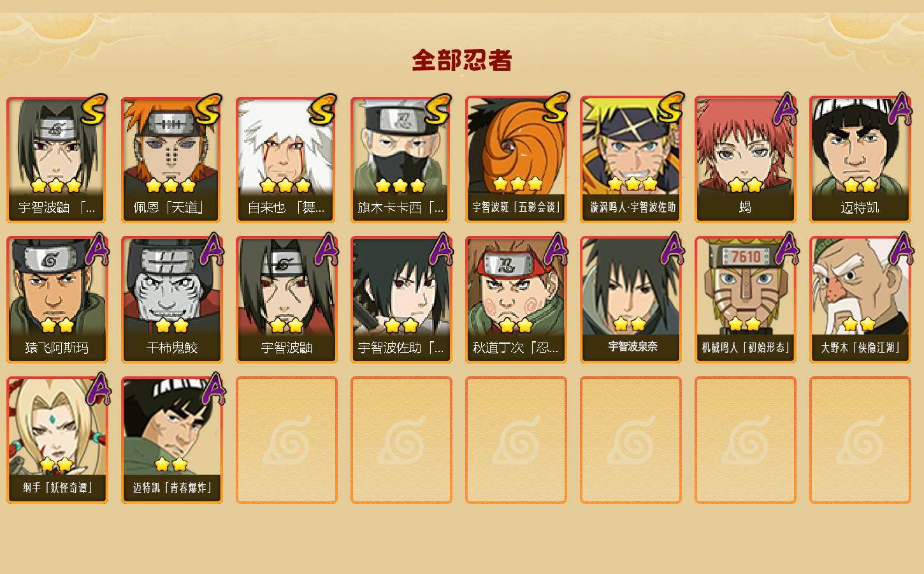Select the 干柿鬼鲛 ninja card
The width and height of the screenshot is (924, 574).
tap(172, 300)
